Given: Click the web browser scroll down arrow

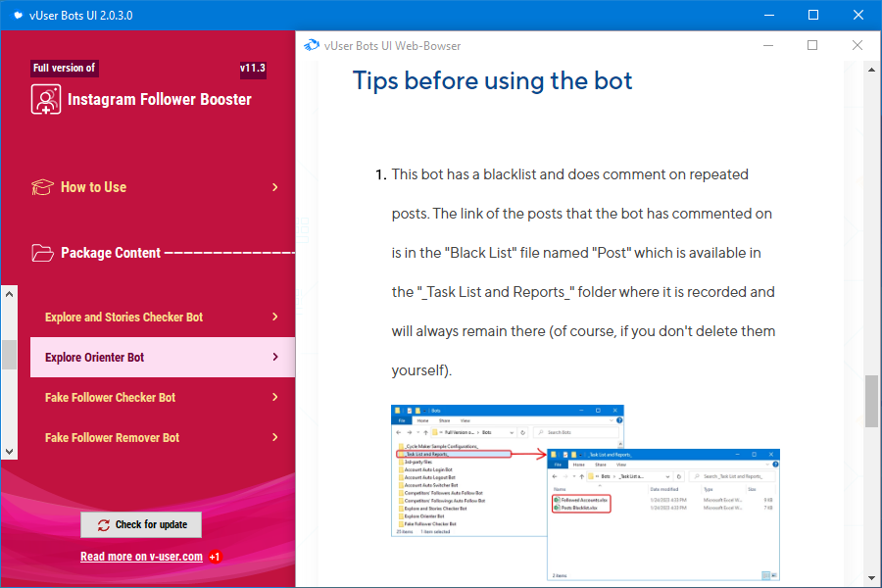Looking at the screenshot, I should point(871,578).
